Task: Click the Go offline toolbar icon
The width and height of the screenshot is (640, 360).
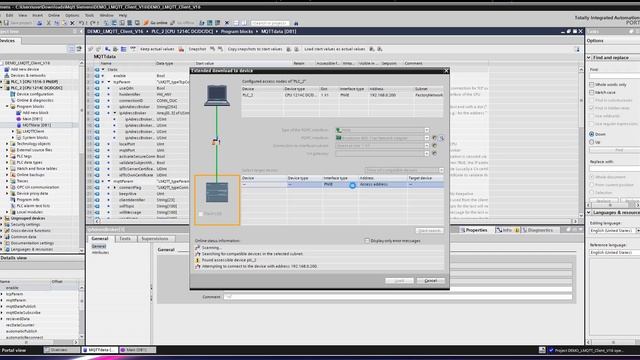Action: pos(173,23)
